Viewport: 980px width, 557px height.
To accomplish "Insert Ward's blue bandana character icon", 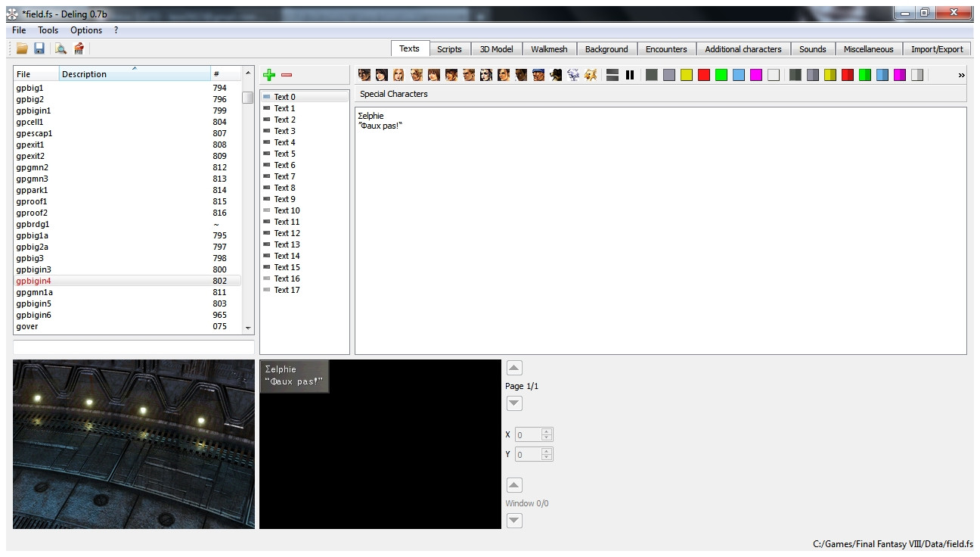I will tap(538, 75).
